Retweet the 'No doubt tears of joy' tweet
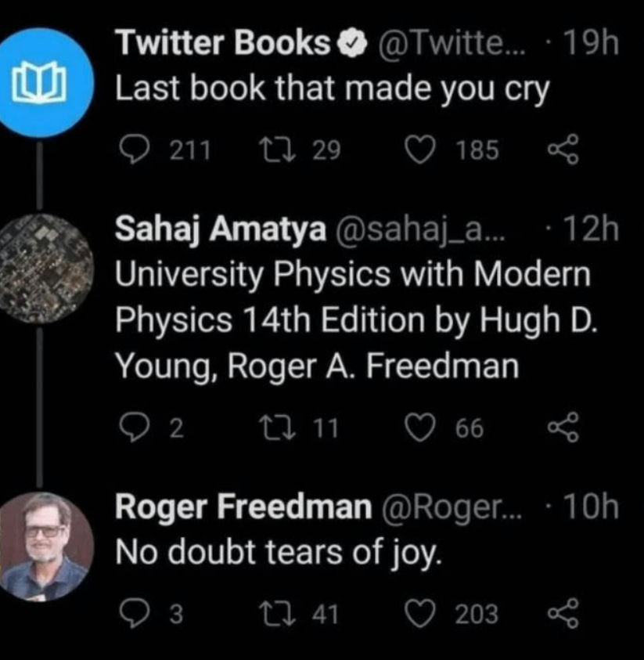This screenshot has height=660, width=644. pos(277,614)
